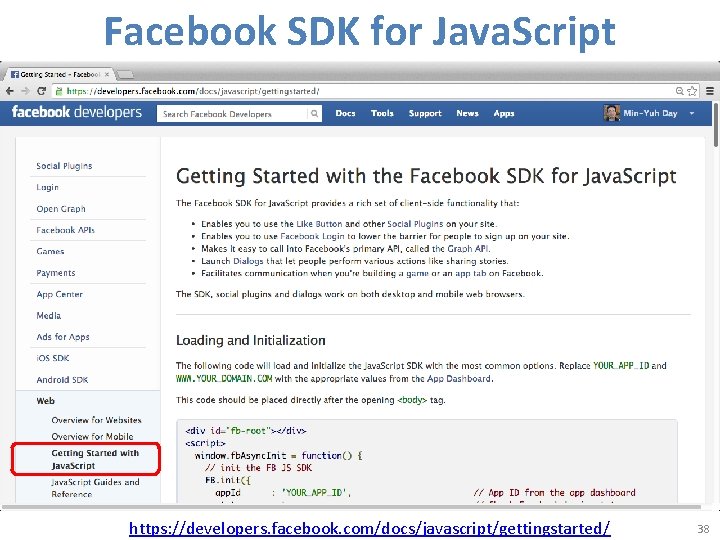Select the Getting Started - Facebook tab
720x540 pixels.
click(60, 74)
